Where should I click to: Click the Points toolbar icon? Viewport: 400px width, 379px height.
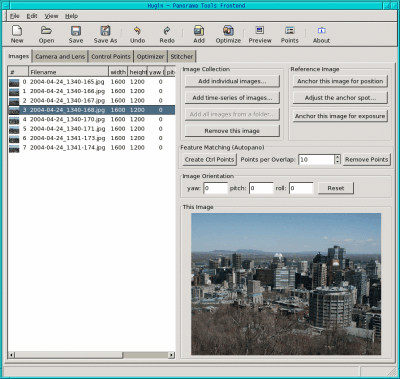click(x=290, y=30)
